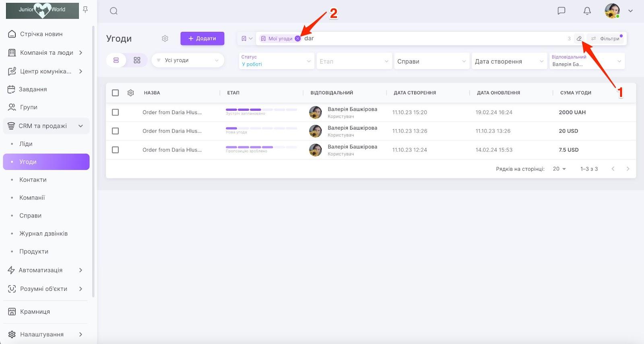Open the Фільтри button
The width and height of the screenshot is (644, 344).
point(606,39)
